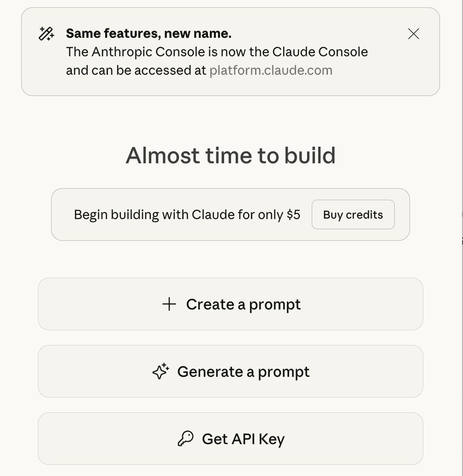Viewport: 463px width, 476px height.
Task: Open the platform.claude.com link
Action: 271,71
